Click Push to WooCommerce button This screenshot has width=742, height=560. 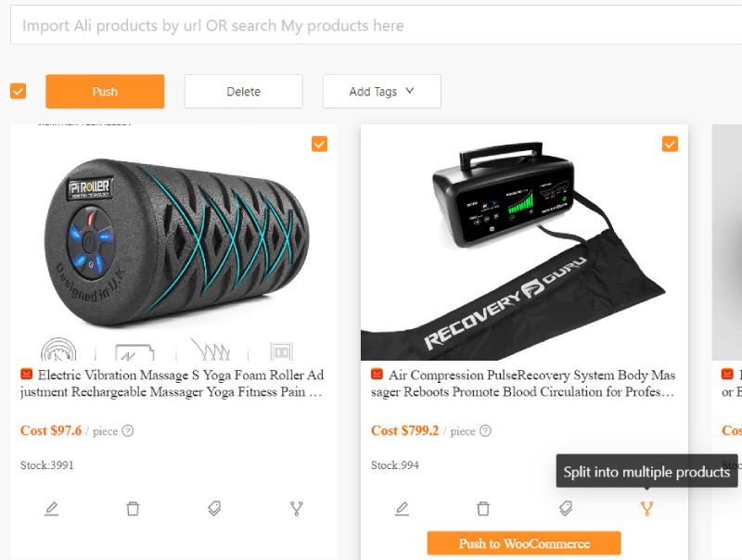pos(524,543)
